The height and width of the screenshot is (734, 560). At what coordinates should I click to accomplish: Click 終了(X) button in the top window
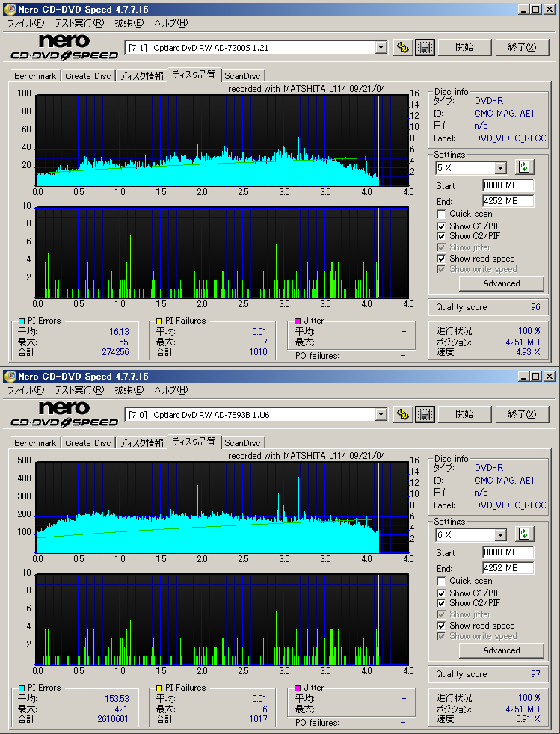522,47
